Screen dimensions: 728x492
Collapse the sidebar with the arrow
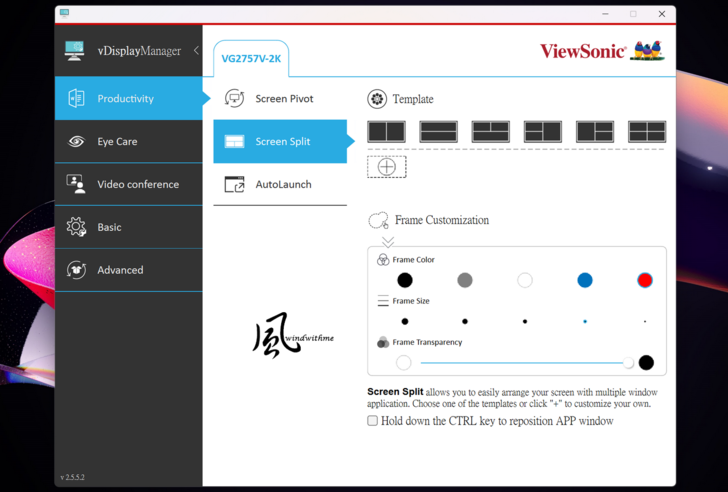[x=196, y=50]
